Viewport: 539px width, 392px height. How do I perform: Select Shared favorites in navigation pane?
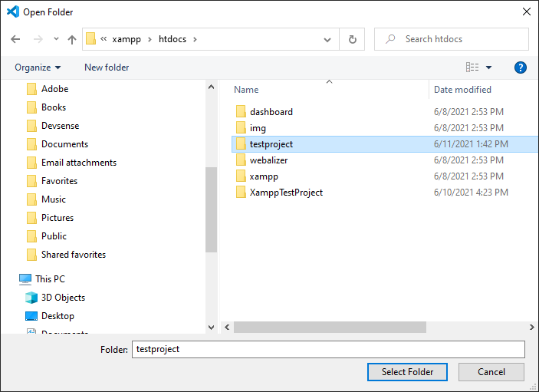click(x=73, y=255)
